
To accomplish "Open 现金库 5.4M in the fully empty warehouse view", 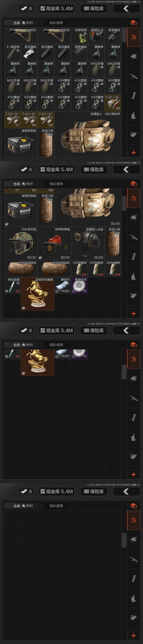I will click(x=57, y=491).
